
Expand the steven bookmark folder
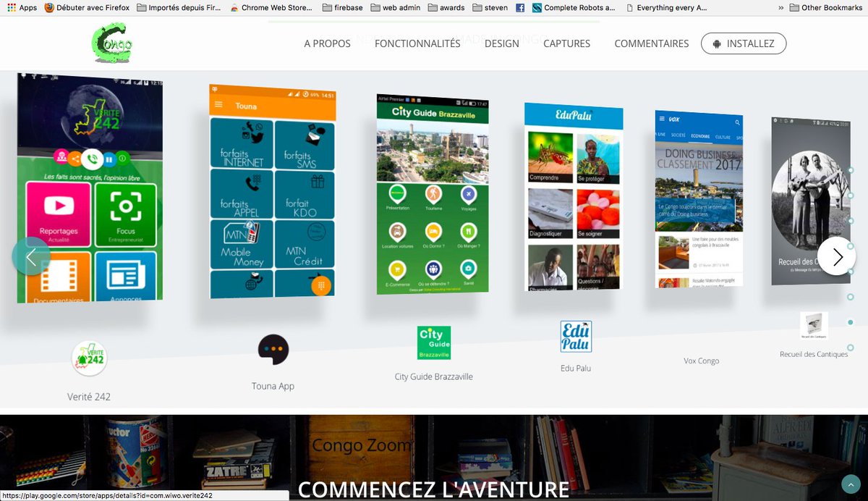coord(490,8)
